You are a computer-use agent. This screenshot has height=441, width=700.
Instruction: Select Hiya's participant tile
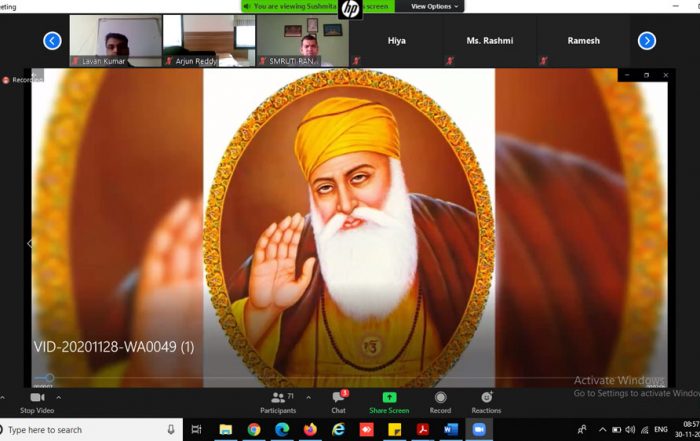[396, 41]
